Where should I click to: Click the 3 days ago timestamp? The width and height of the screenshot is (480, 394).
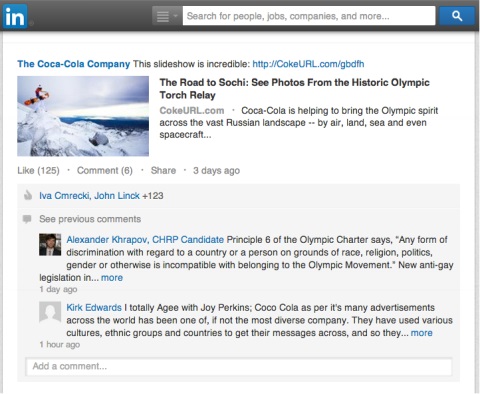216,170
